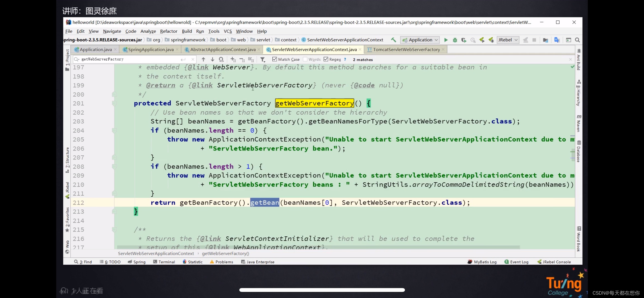Image resolution: width=644 pixels, height=298 pixels.
Task: Open the Problems tool window
Action: tap(222, 262)
